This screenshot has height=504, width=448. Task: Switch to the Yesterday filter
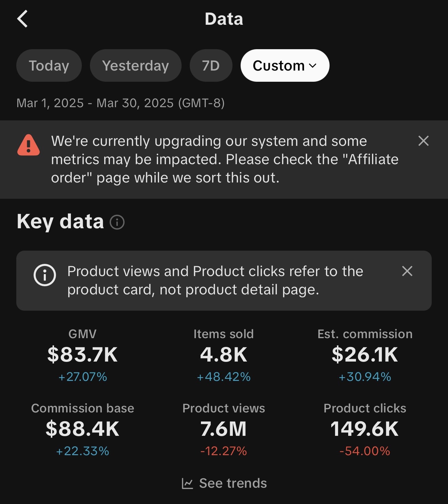tap(135, 65)
